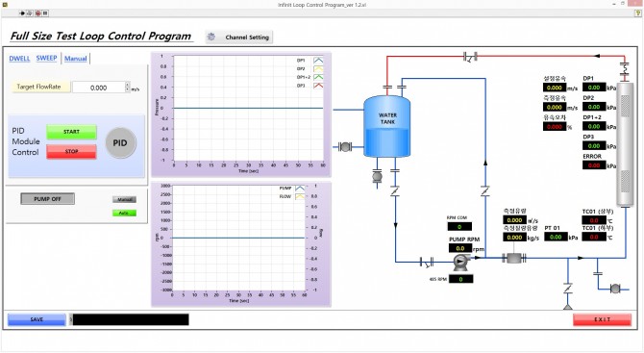
Task: Click the Target FlowRate increment/decrement arrows
Action: tap(127, 87)
